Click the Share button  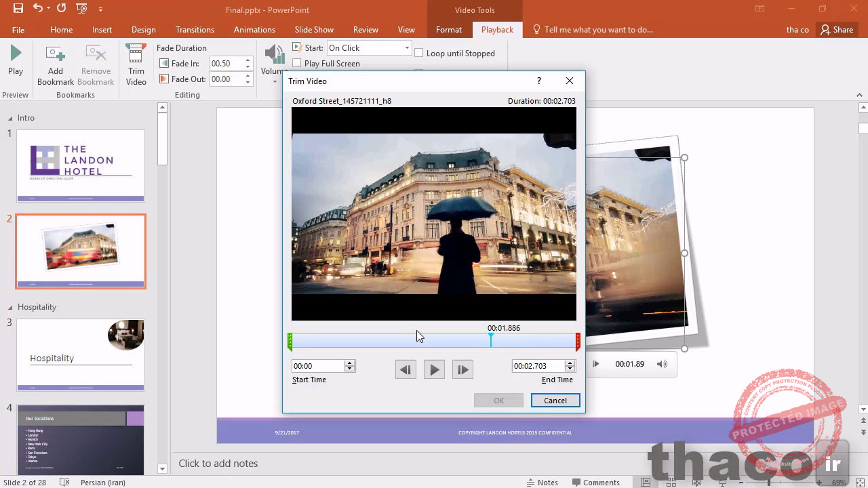(x=836, y=30)
